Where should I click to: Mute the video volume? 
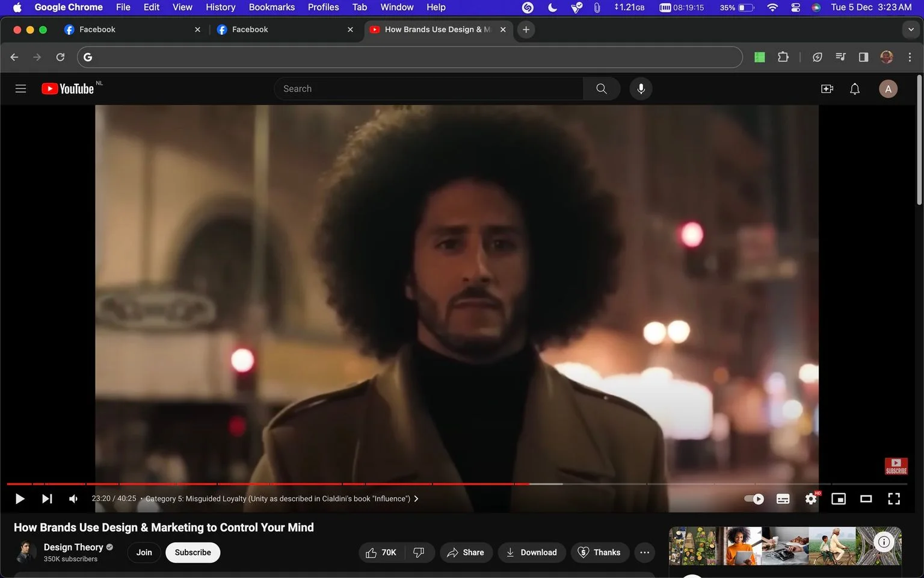coord(73,499)
